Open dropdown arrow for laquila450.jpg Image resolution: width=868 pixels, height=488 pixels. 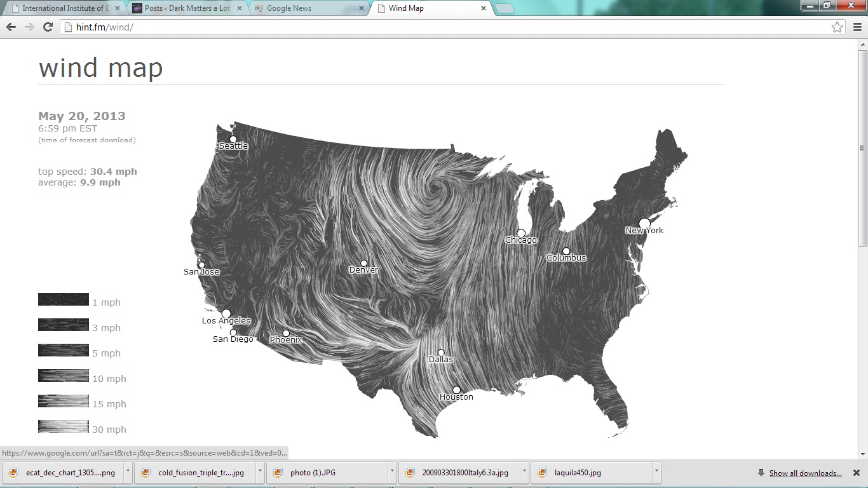click(x=656, y=473)
